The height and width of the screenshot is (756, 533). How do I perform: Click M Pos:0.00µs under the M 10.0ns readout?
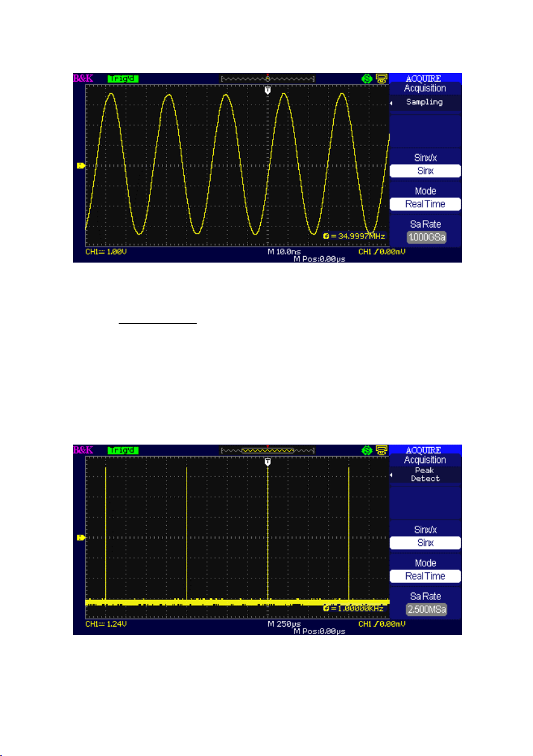[x=319, y=259]
